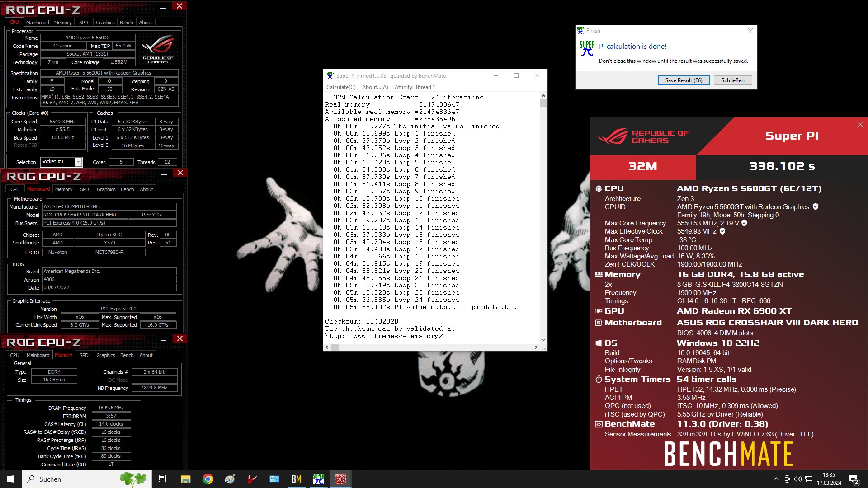Click the Name field AMD Ryzen 5 5600G
This screenshot has width=868, height=488.
coord(88,38)
